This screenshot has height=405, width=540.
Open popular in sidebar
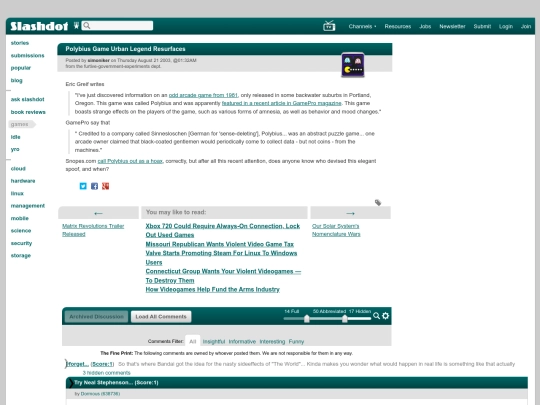click(21, 68)
